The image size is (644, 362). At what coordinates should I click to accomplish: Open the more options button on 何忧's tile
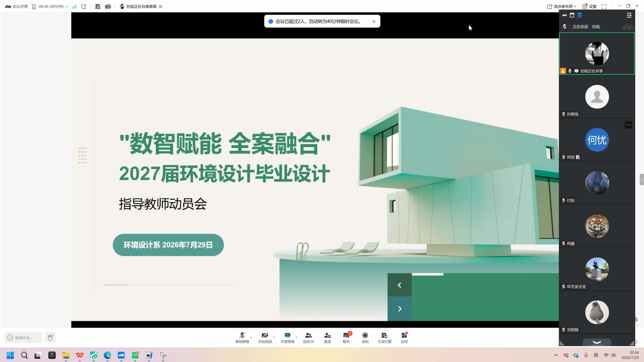[628, 125]
